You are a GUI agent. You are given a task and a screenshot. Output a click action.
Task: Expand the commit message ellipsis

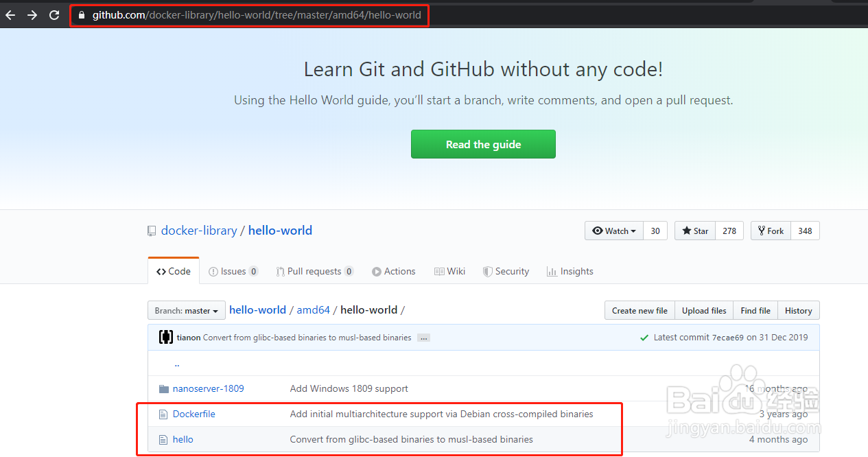pos(423,338)
